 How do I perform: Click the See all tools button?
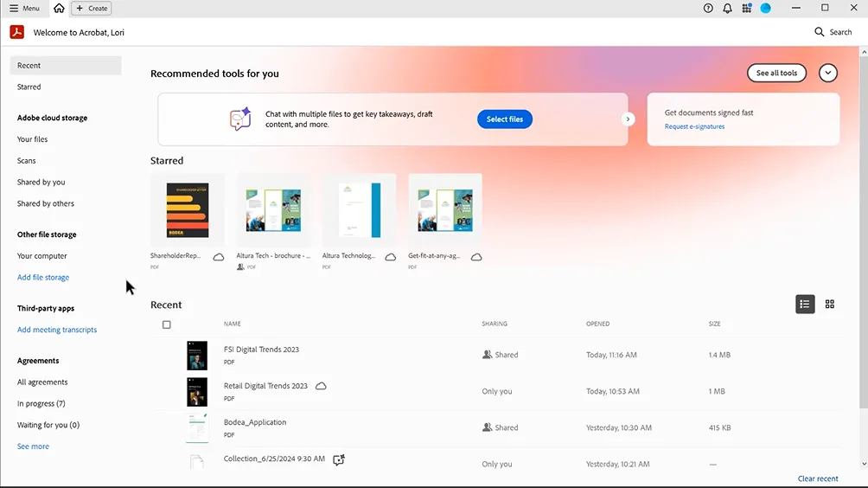point(776,74)
